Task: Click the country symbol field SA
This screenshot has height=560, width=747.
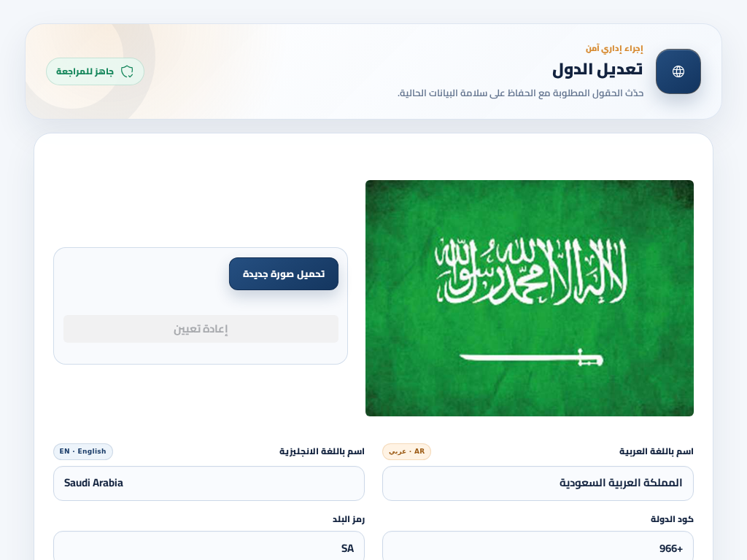Action: 209,546
